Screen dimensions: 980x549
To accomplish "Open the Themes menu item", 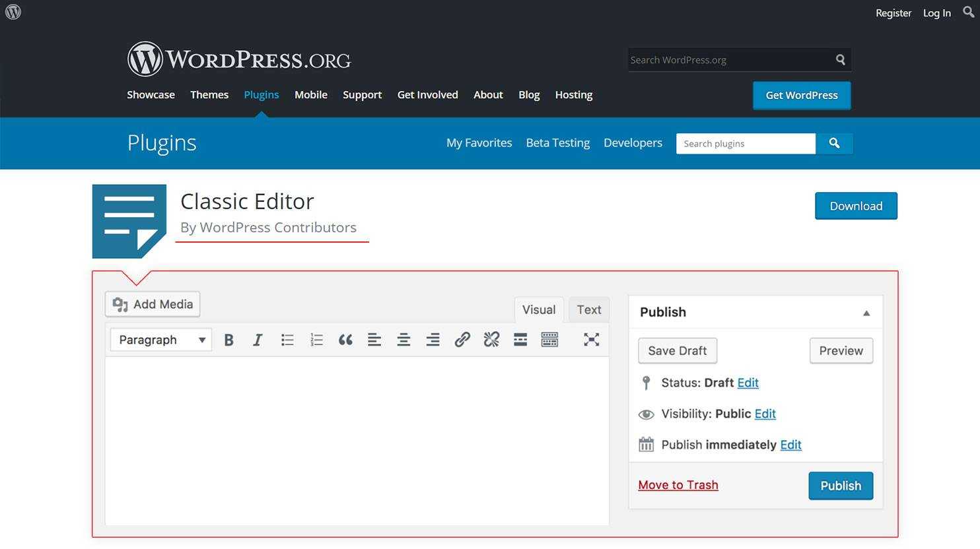I will tap(209, 94).
